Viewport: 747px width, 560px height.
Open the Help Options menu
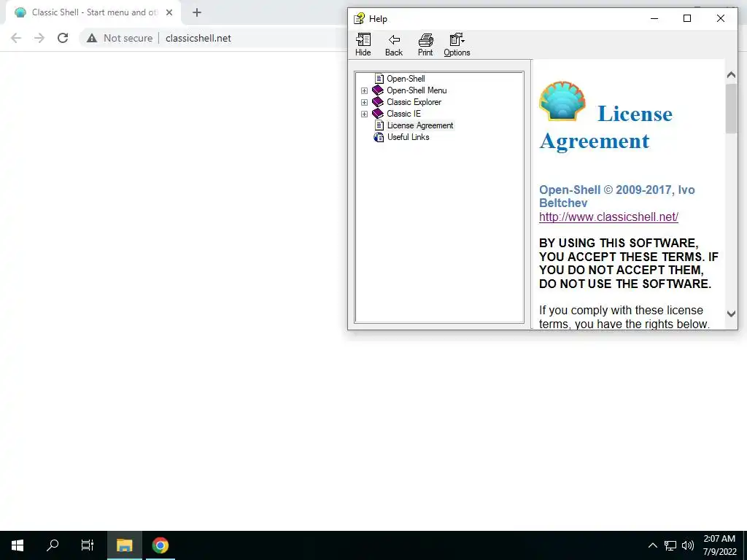click(457, 45)
